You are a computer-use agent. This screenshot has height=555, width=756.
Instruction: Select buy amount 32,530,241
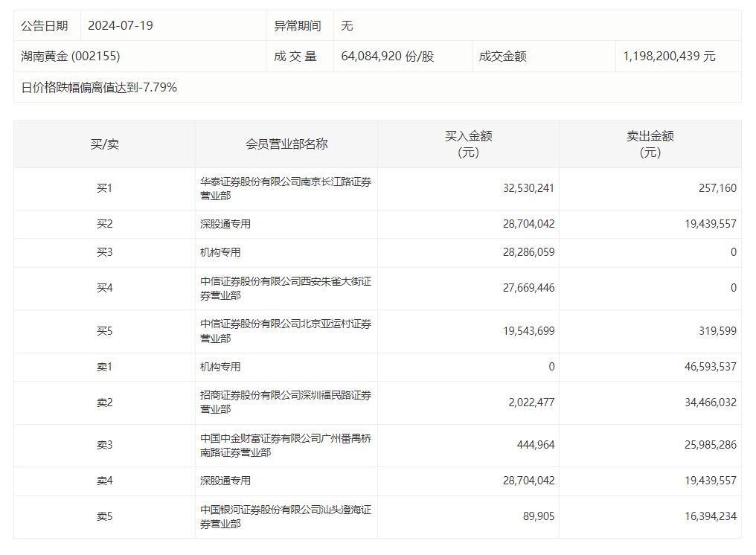(528, 188)
